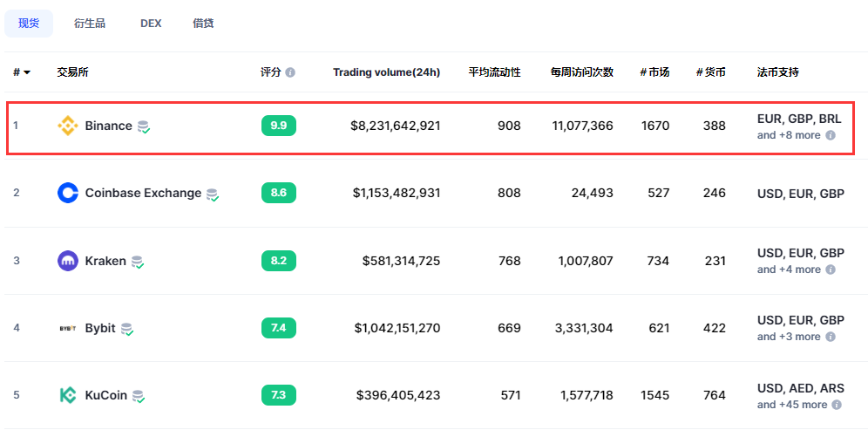Click the Trading volume(24h) column header

tap(386, 72)
